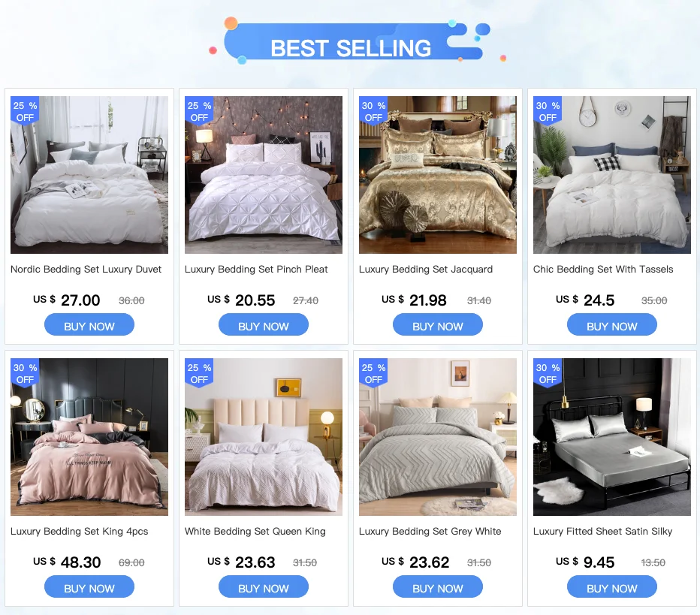
Task: Open the Luxury Fitted Sheet Satin Silky title
Action: (602, 532)
